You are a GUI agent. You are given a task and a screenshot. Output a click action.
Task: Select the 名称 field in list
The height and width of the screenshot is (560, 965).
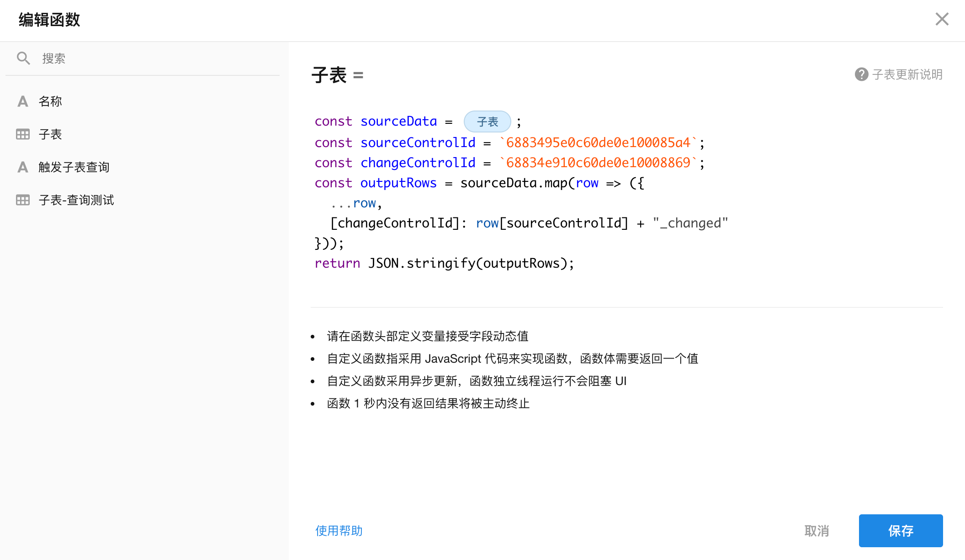pyautogui.click(x=50, y=101)
